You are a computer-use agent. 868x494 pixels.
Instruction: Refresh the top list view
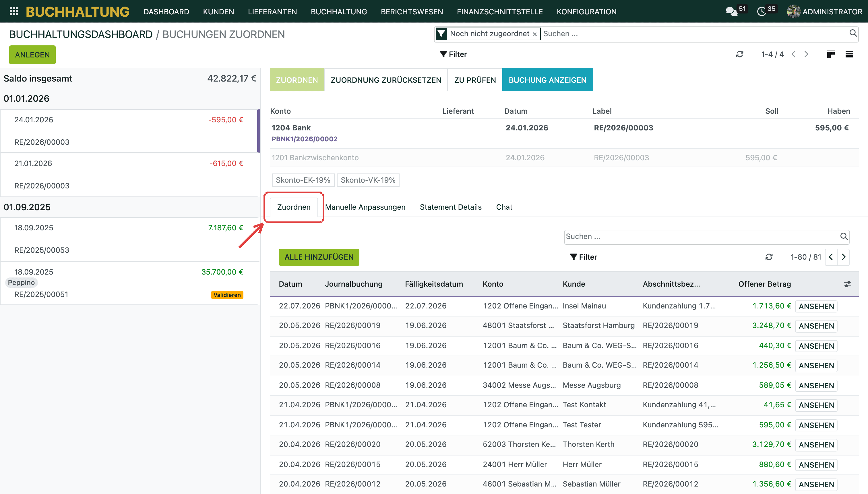click(x=739, y=54)
